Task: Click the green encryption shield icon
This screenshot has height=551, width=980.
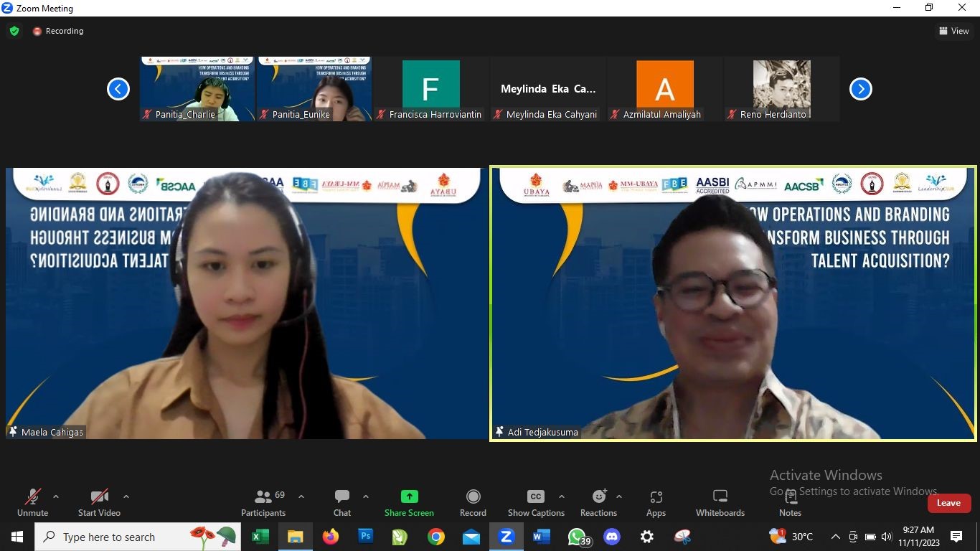Action: coord(14,31)
